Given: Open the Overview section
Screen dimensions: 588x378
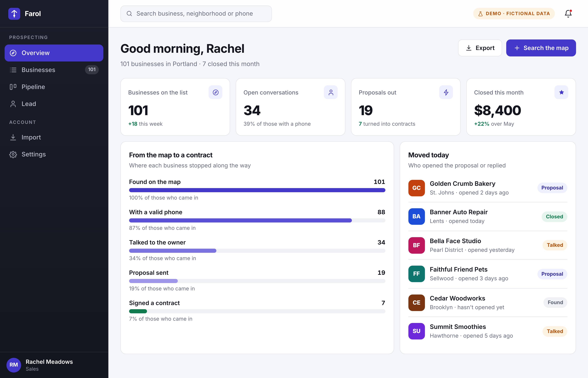Looking at the screenshot, I should click(x=54, y=53).
